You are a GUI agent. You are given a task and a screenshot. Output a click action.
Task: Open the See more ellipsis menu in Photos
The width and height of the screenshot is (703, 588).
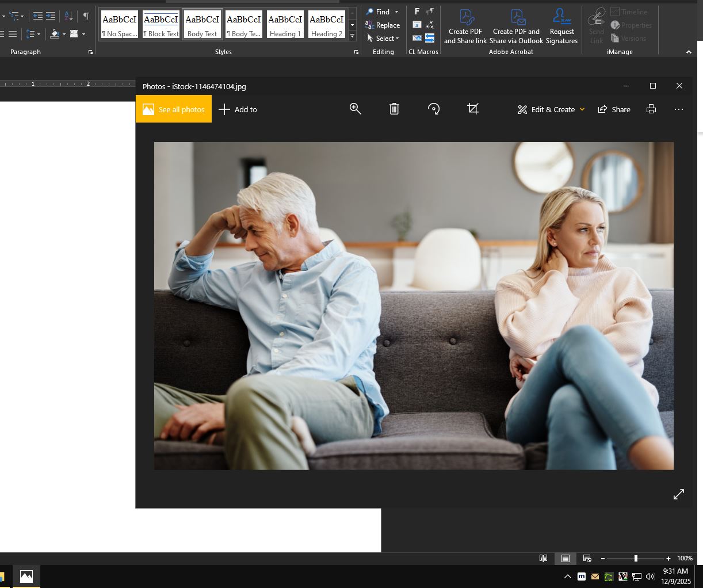[679, 109]
